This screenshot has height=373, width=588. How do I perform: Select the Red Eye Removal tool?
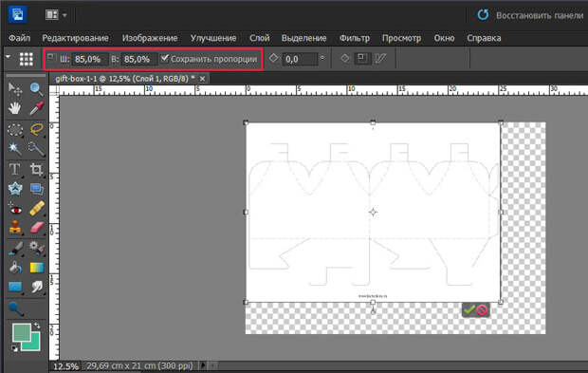click(15, 209)
